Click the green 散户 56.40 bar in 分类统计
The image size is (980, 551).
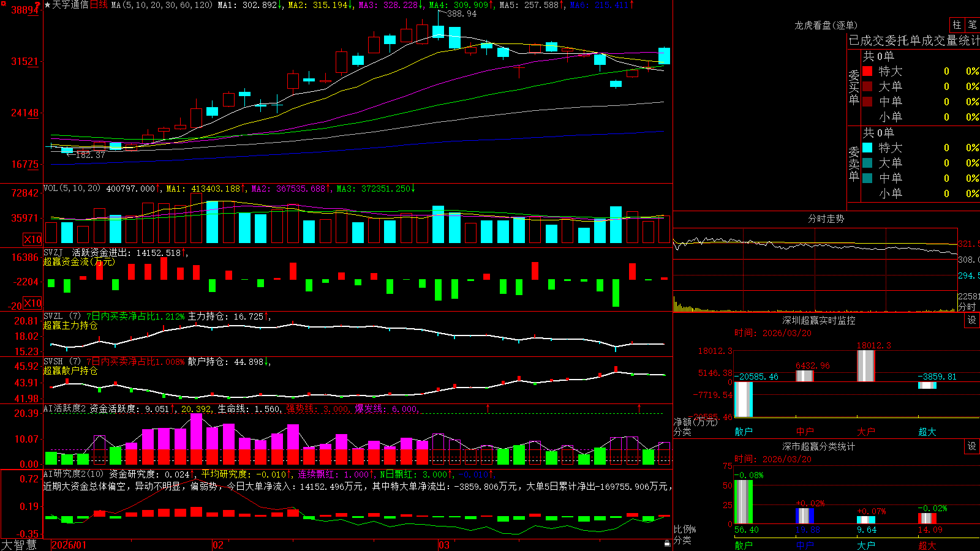point(744,501)
